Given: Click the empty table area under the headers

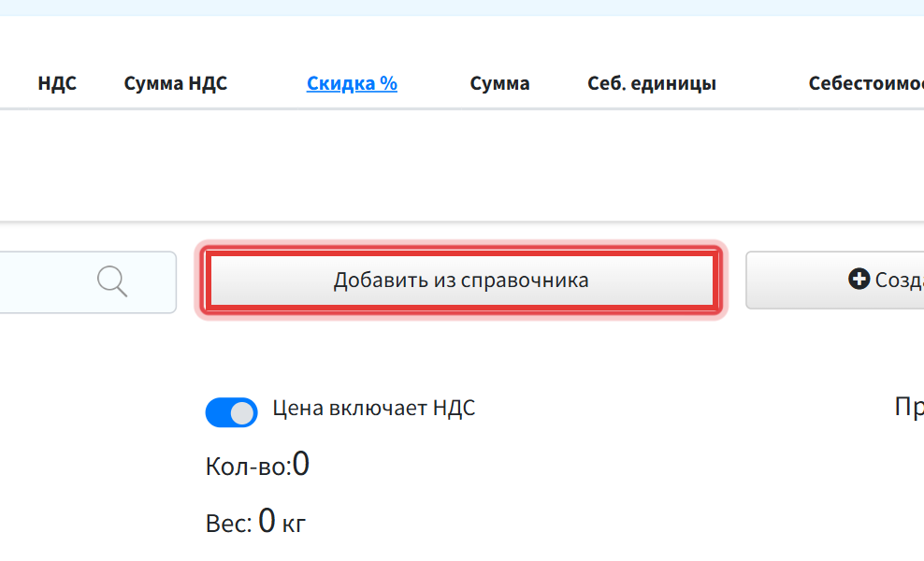Looking at the screenshot, I should [462, 165].
